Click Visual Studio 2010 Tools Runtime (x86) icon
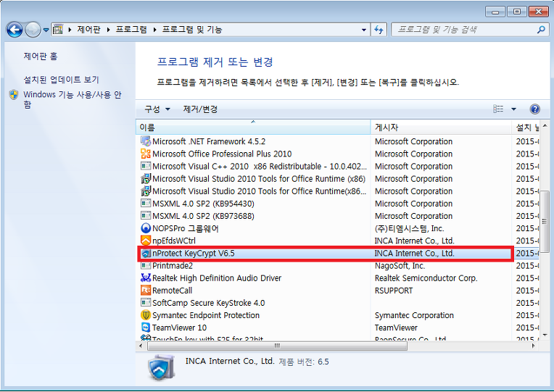Viewport: 554px width, 392px height. [146, 178]
